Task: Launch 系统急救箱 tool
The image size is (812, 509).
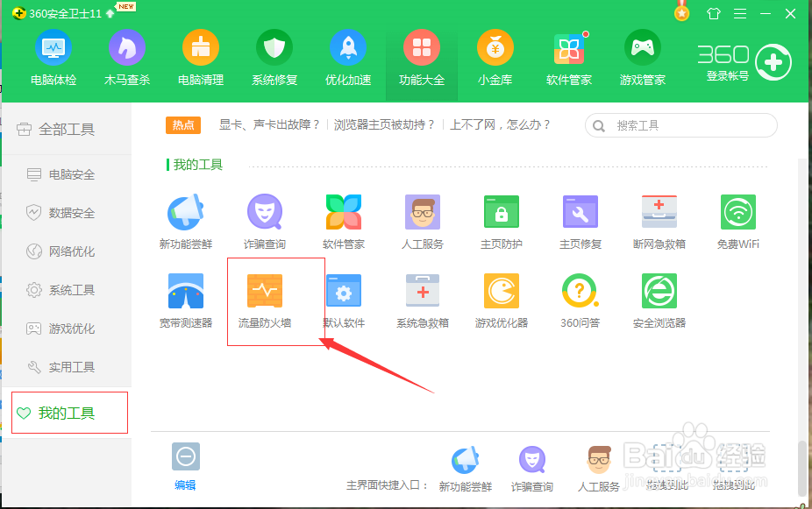Action: 423,300
